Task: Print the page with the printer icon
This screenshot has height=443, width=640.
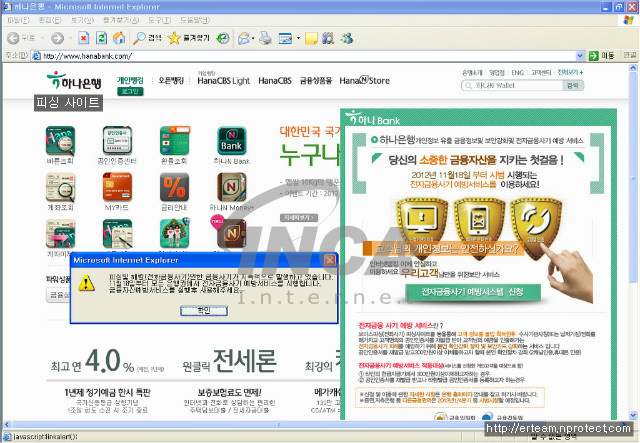Action: tap(265, 38)
